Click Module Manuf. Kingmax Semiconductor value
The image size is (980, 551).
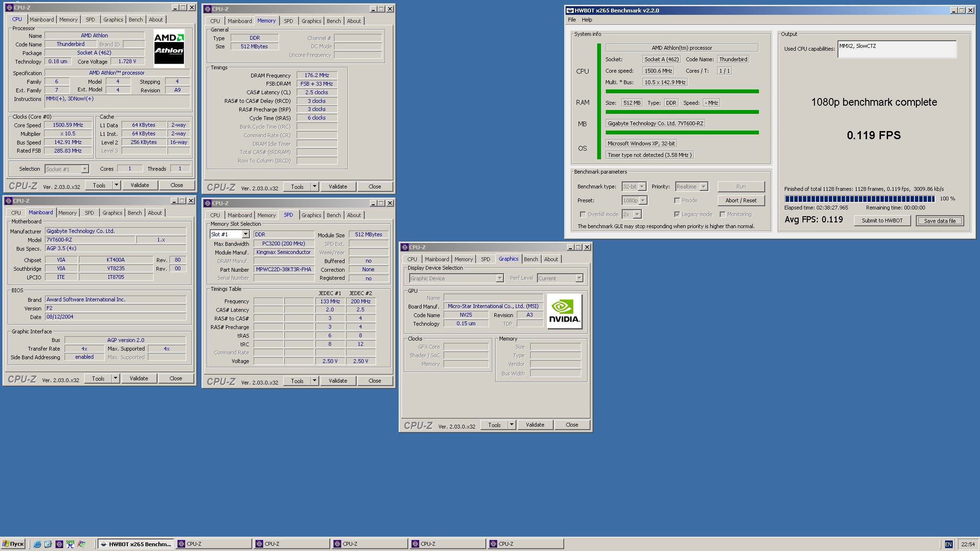click(284, 252)
